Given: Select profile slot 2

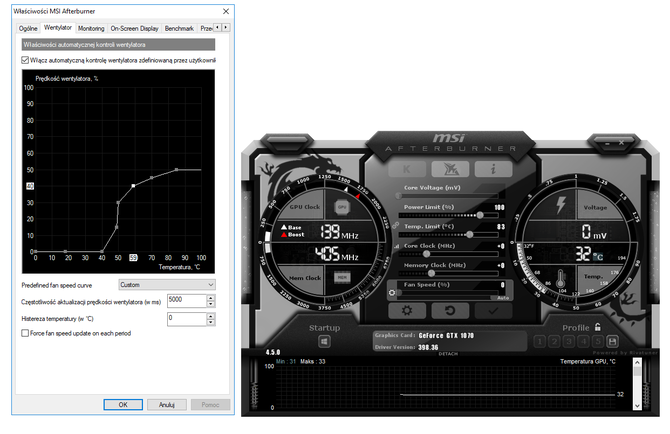Looking at the screenshot, I should point(554,341).
